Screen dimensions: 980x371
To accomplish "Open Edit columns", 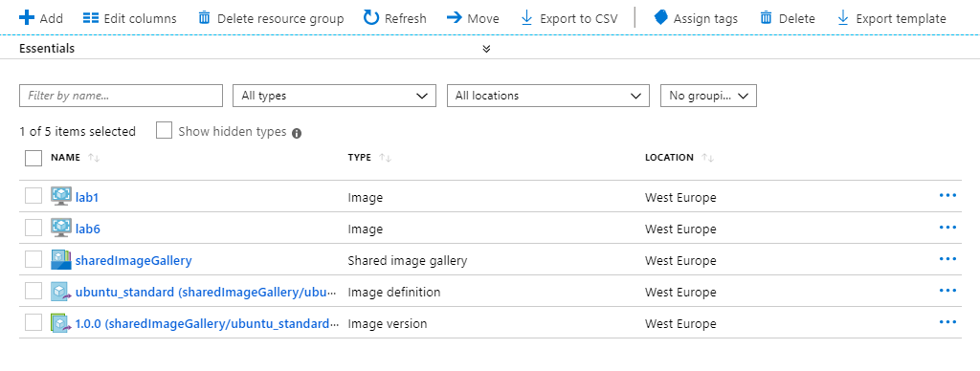I will pyautogui.click(x=129, y=18).
